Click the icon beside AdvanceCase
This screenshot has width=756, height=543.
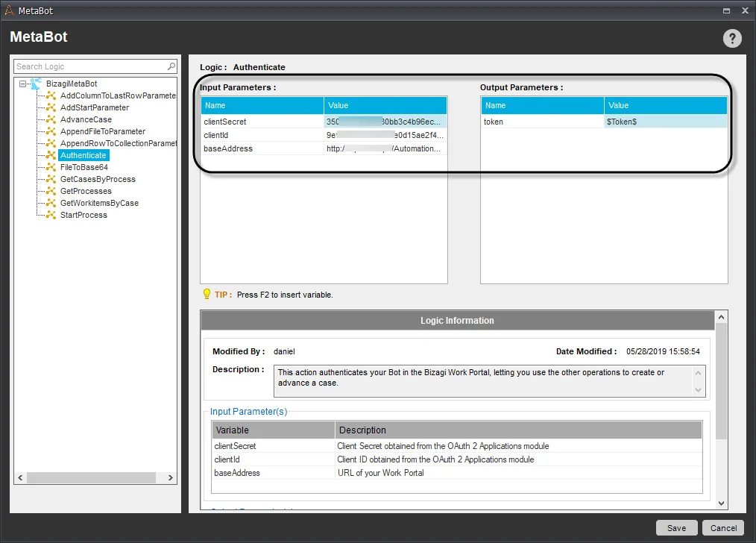51,119
